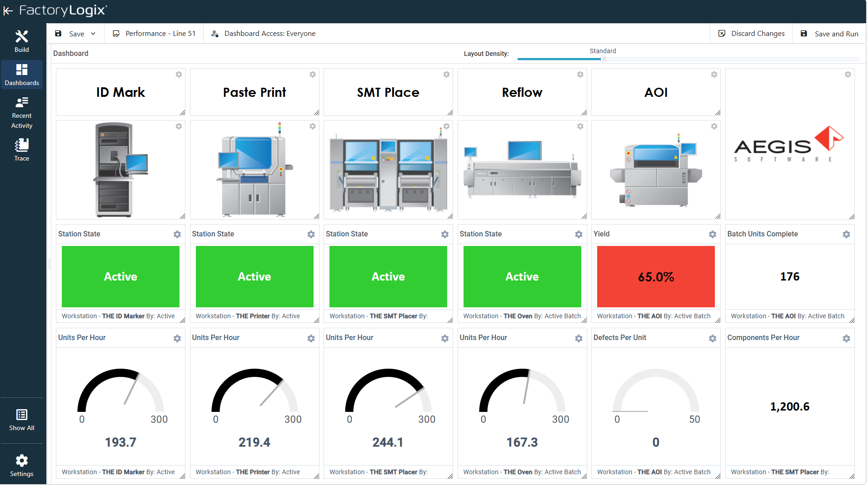
Task: Click the AOI machine image
Action: [656, 170]
